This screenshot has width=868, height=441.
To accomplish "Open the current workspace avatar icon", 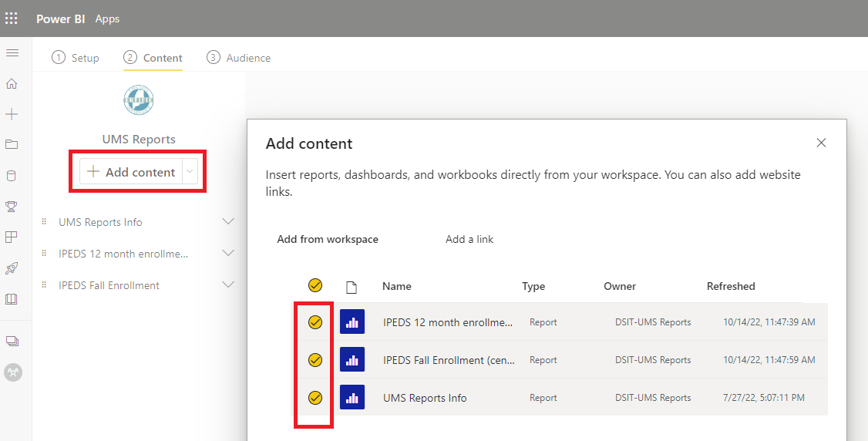I will coord(13,372).
